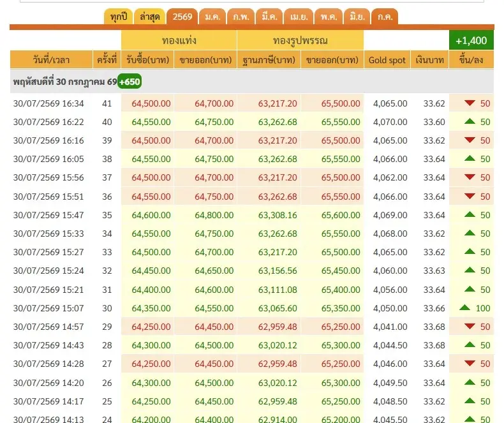Viewport: 504px width, 423px height.
Task: Click the green up arrow beside 100
Action: coord(464,308)
